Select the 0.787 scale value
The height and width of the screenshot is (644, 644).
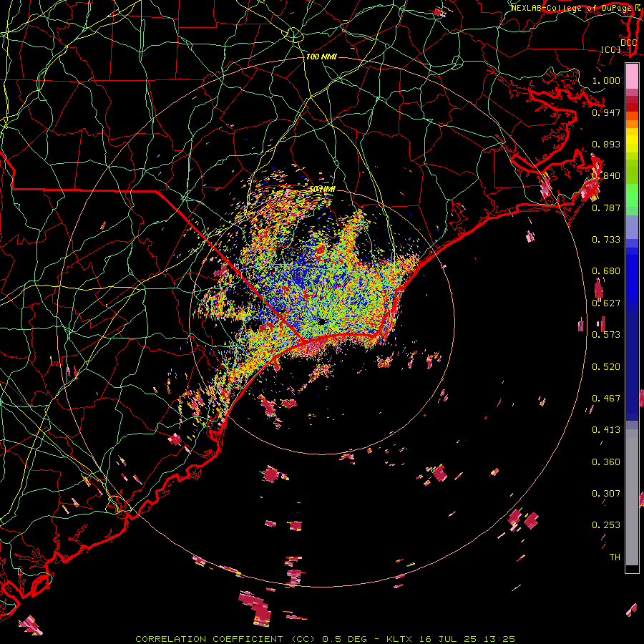(606, 208)
